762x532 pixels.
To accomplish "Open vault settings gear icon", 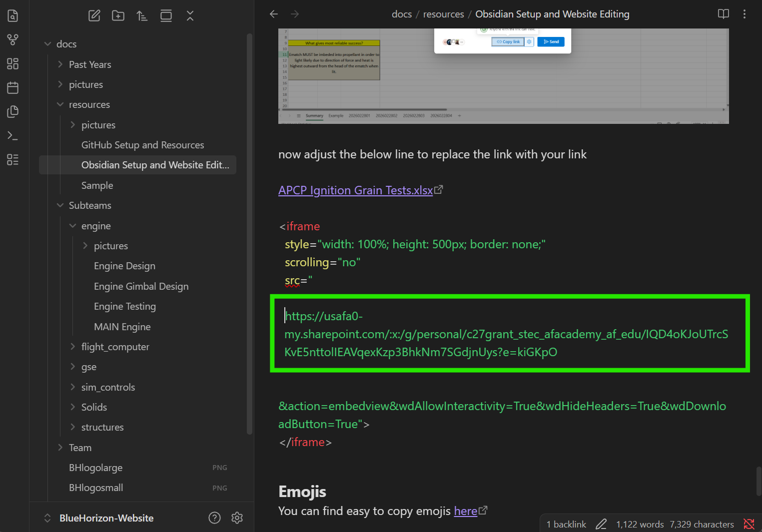I will [237, 518].
